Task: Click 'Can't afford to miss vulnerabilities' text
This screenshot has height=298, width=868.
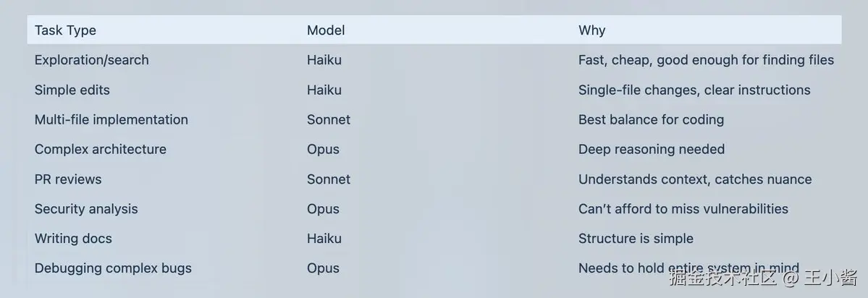Action: point(683,209)
